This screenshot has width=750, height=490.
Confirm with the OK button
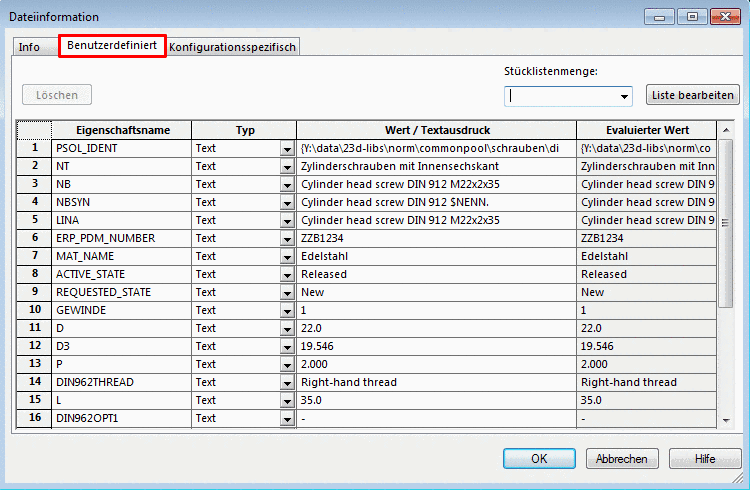(x=539, y=458)
